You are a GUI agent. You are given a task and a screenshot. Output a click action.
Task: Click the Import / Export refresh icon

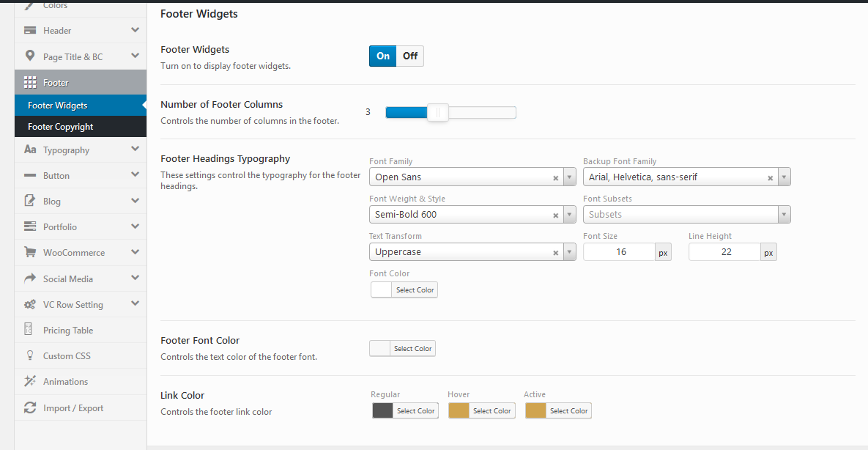(30, 407)
